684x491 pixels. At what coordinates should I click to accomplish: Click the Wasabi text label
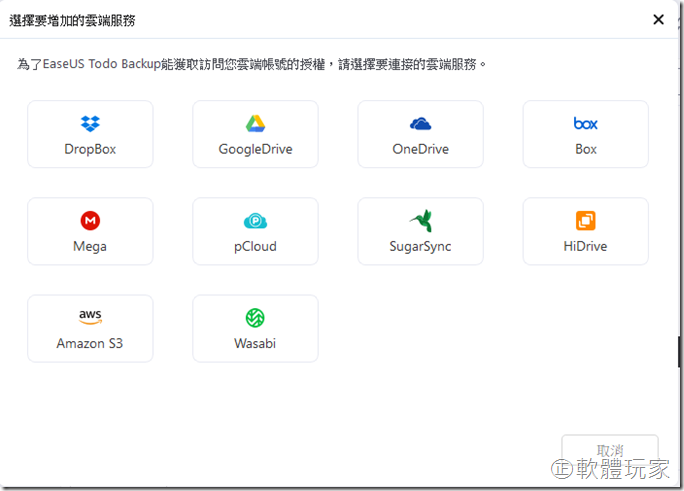[255, 343]
